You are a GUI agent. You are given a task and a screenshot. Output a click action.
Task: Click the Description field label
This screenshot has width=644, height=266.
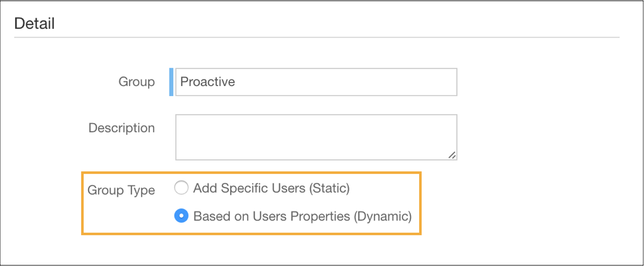click(121, 128)
